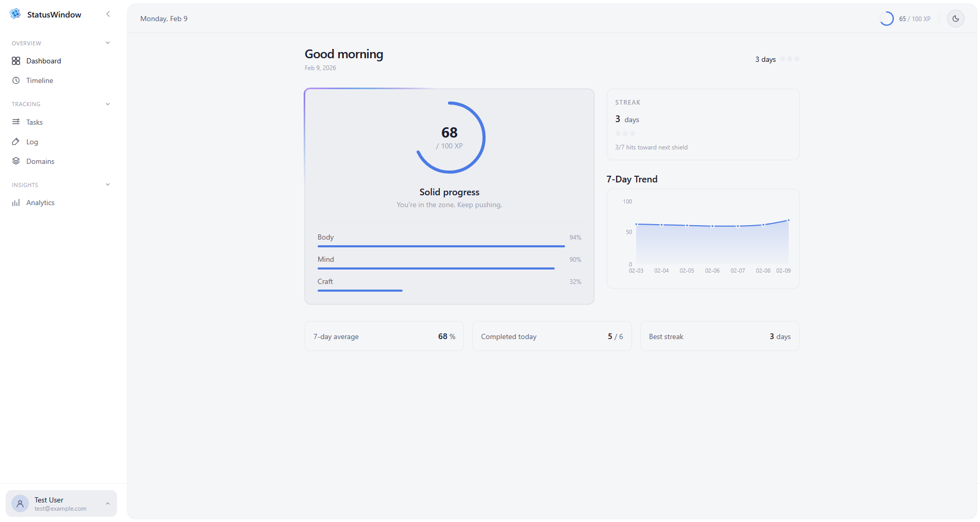Switch to the Timeline page
The width and height of the screenshot is (980, 522).
point(40,80)
